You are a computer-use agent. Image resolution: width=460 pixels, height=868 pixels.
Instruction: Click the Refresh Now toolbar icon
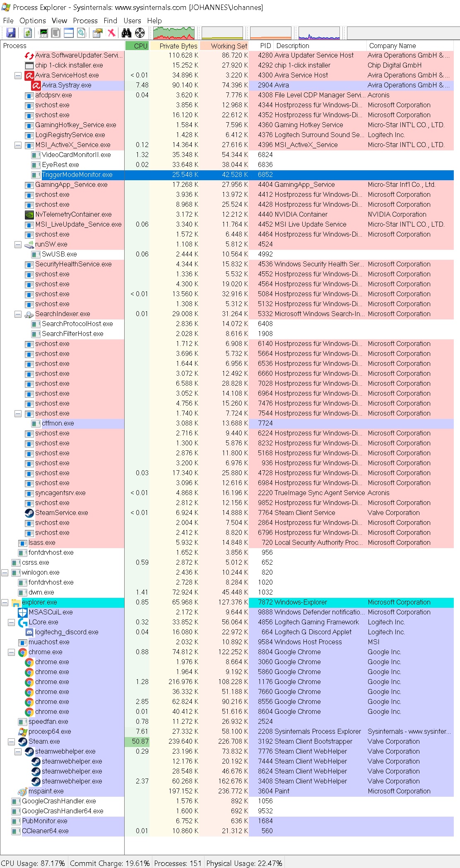[27, 33]
